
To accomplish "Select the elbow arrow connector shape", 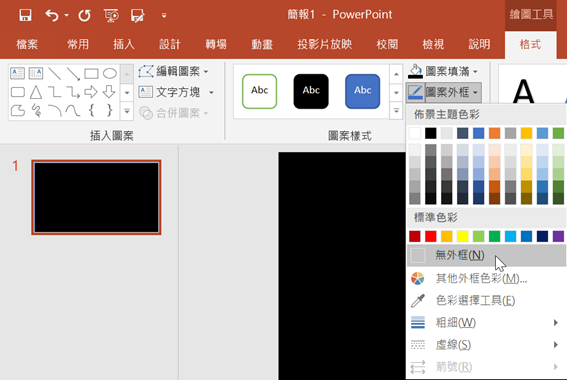I will 73,92.
